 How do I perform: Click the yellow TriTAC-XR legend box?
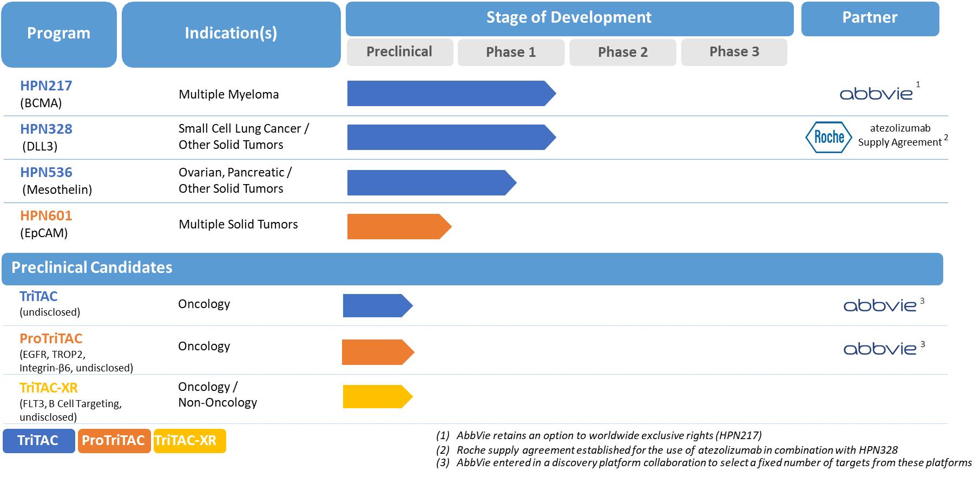pos(189,441)
